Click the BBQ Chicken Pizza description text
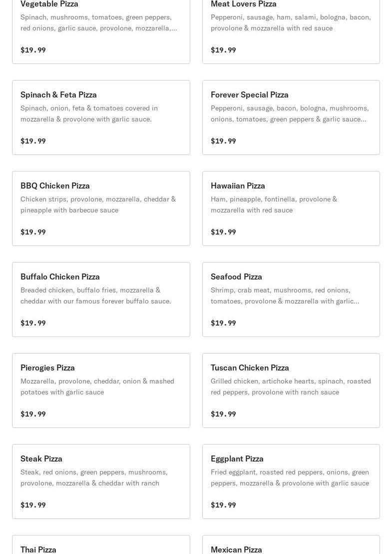The image size is (392, 554). tap(98, 204)
